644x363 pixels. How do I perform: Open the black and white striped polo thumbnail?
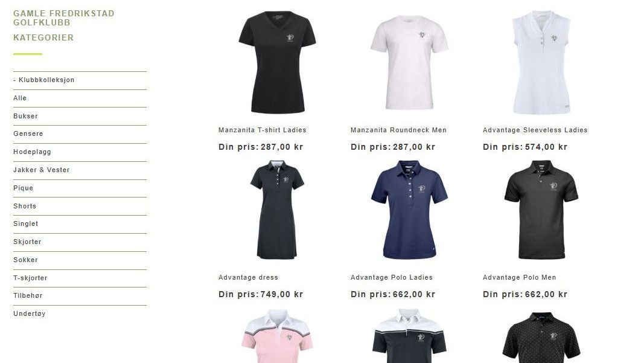pos(409,336)
